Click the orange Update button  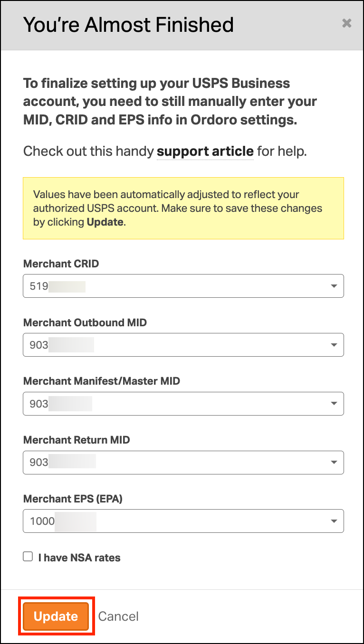[x=56, y=616]
